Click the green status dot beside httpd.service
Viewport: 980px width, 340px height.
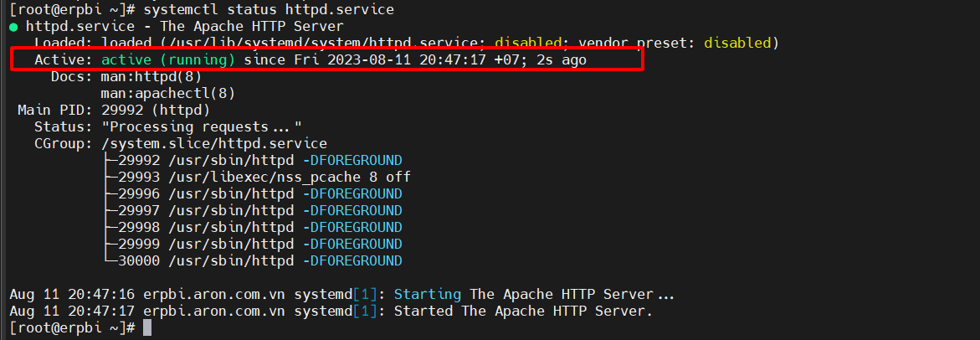pyautogui.click(x=14, y=27)
